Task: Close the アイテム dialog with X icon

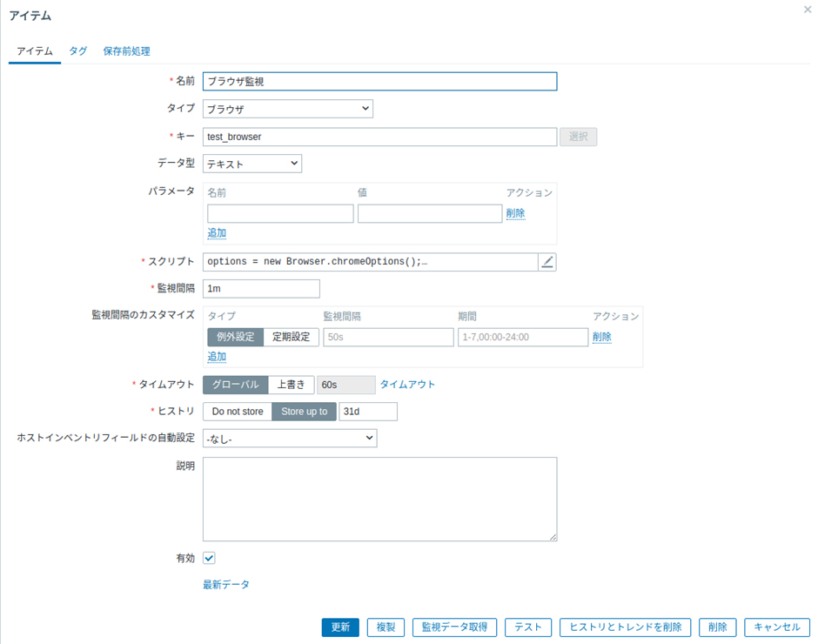Action: (808, 9)
